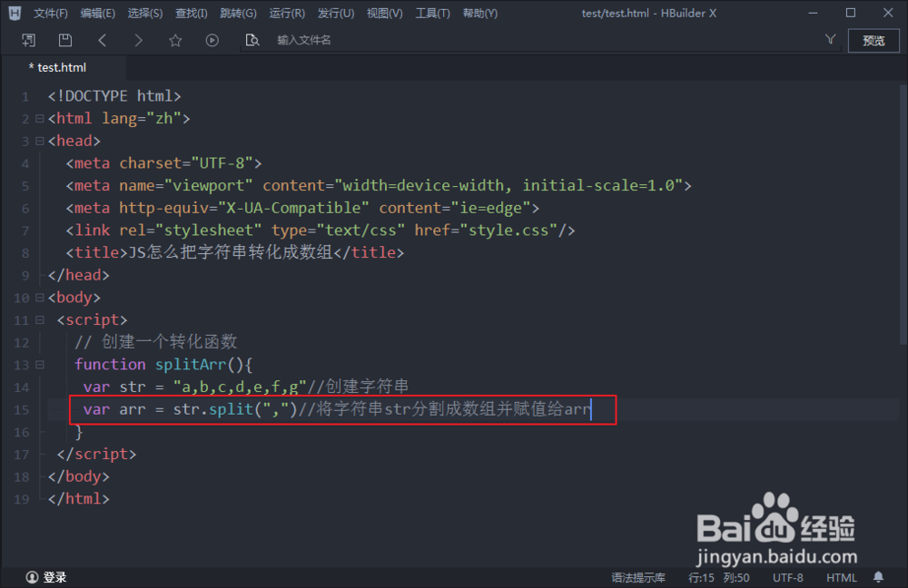Click the X-UA-Compatible meta line
This screenshot has height=588, width=908.
point(302,208)
